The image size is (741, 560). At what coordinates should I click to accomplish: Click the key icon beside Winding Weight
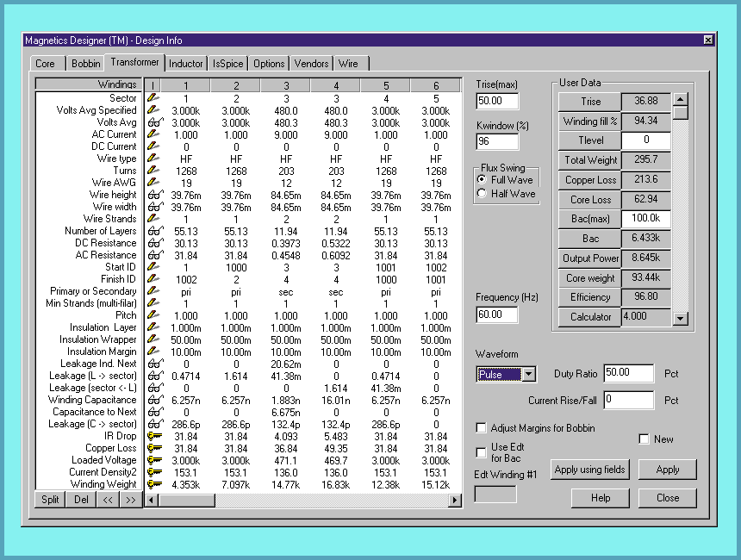pyautogui.click(x=153, y=484)
